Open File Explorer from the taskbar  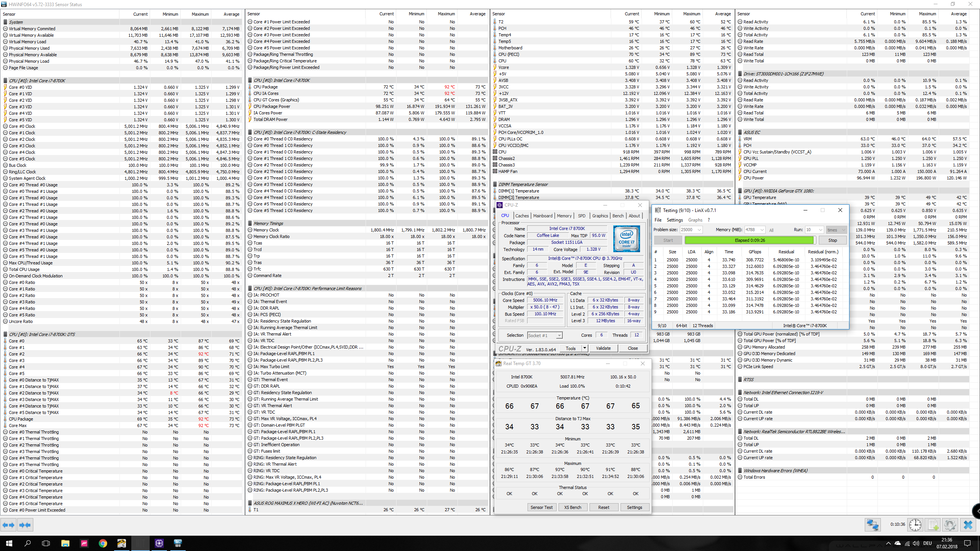pos(65,543)
